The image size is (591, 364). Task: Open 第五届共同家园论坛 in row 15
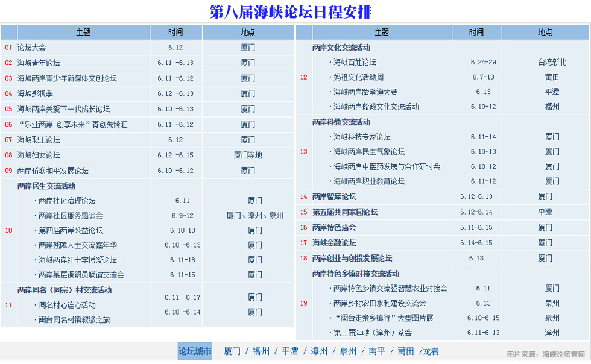[345, 212]
